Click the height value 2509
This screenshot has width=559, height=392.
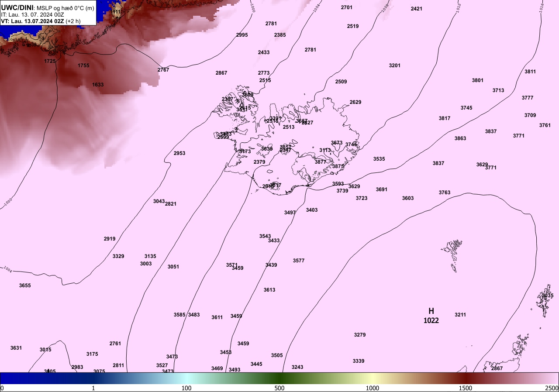pyautogui.click(x=341, y=82)
